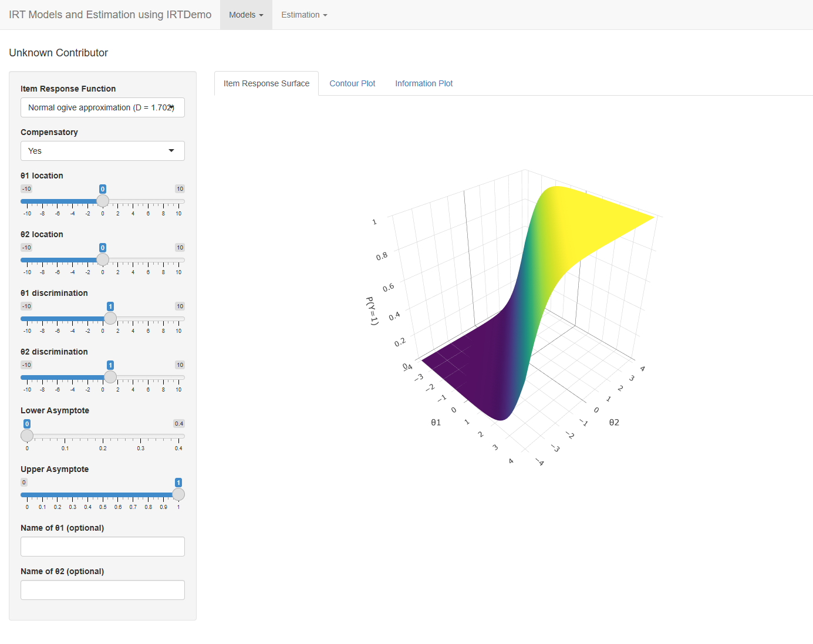This screenshot has height=644, width=813.
Task: Open the Compensatory dropdown showing Yes
Action: pos(103,151)
